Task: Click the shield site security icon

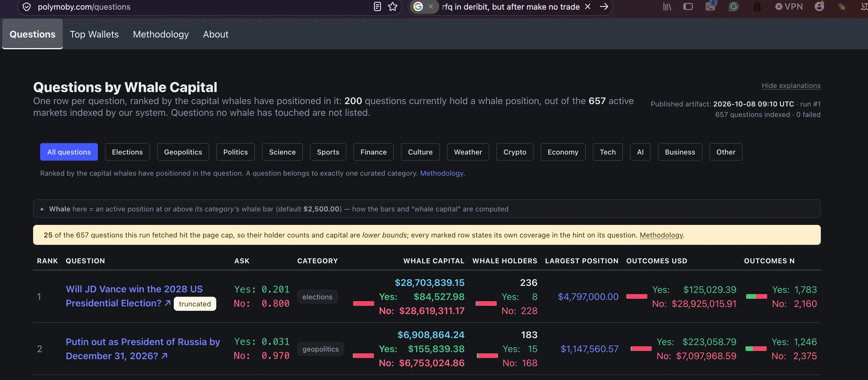Action: 27,7
